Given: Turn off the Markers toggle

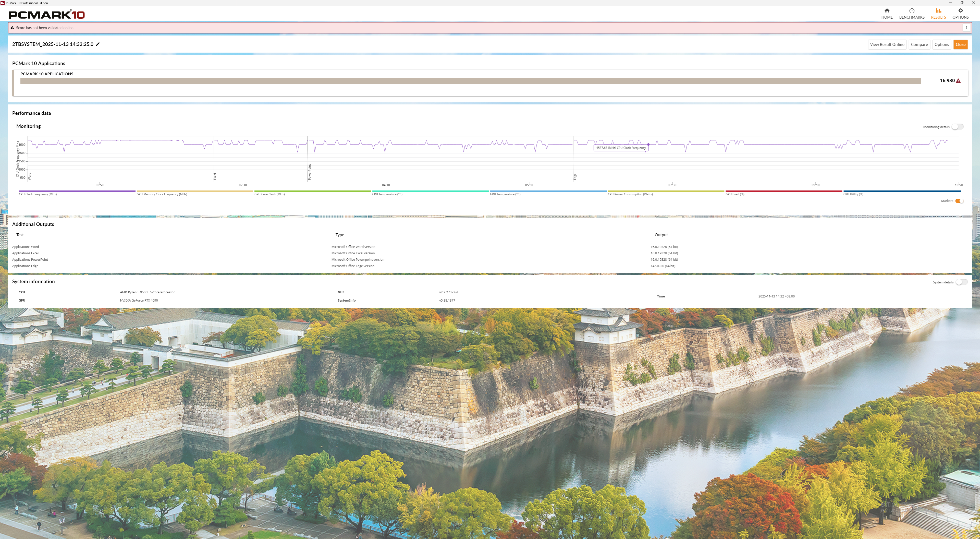Looking at the screenshot, I should pyautogui.click(x=959, y=201).
